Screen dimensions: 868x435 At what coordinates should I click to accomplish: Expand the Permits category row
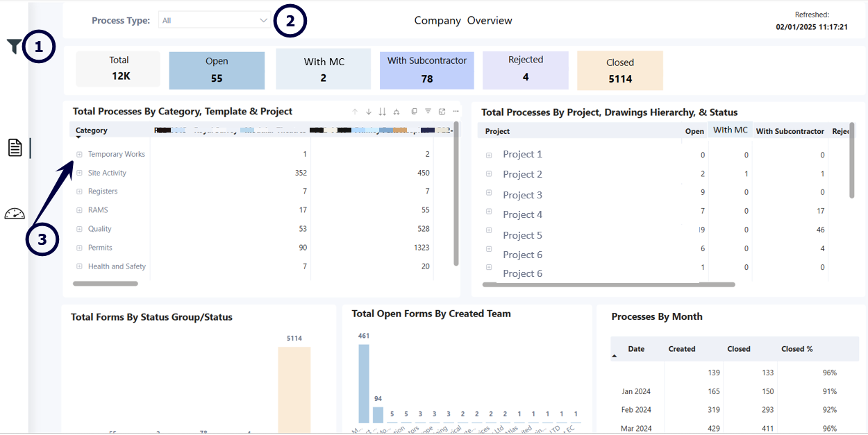79,248
